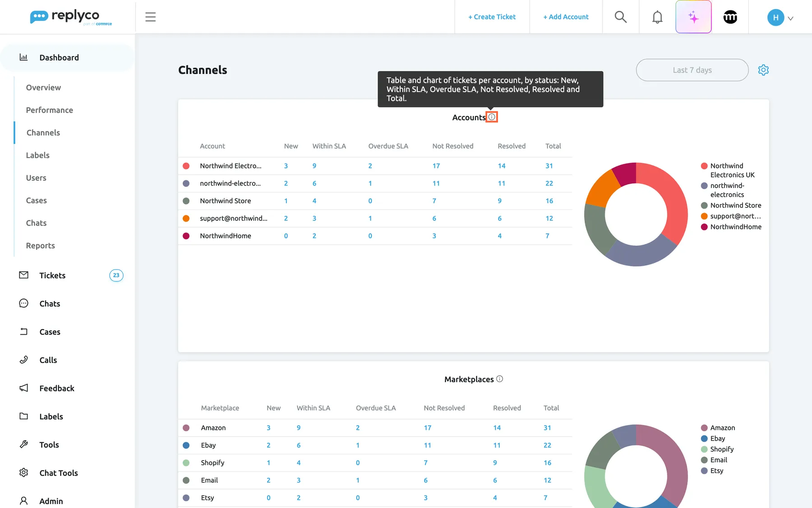
Task: Go to Overview in dashboard submenu
Action: [x=43, y=88]
